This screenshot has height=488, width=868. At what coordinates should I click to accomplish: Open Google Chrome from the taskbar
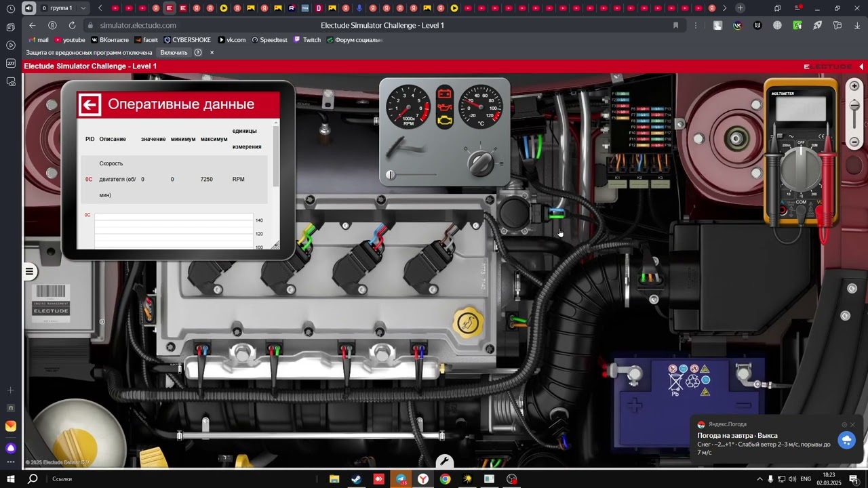pyautogui.click(x=445, y=479)
